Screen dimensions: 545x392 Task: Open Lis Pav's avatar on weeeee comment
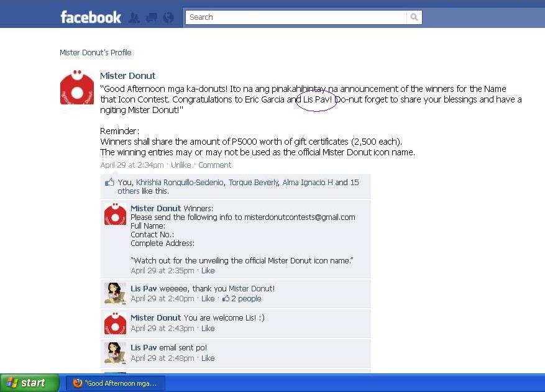click(115, 293)
